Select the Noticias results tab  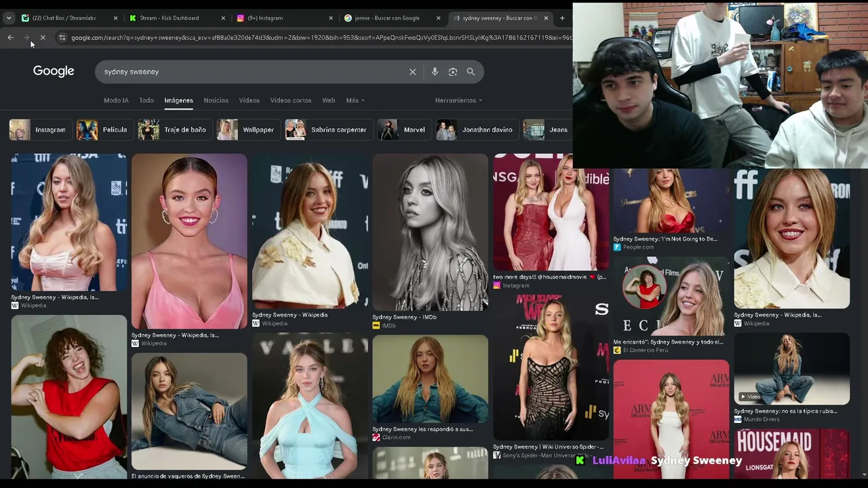216,100
